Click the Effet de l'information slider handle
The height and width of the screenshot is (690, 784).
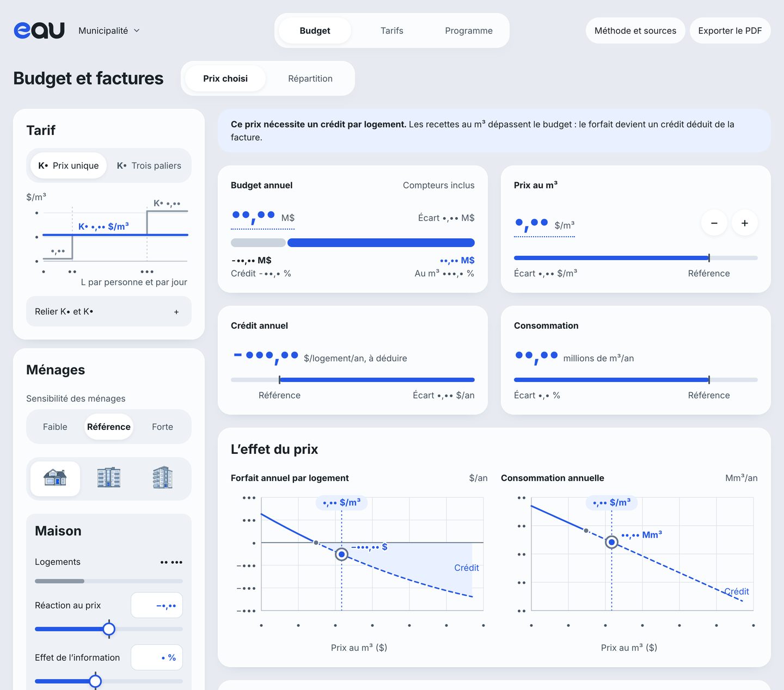95,681
